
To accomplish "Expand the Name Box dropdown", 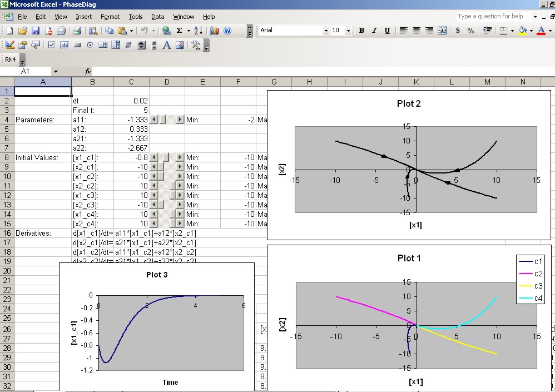I will pos(56,72).
